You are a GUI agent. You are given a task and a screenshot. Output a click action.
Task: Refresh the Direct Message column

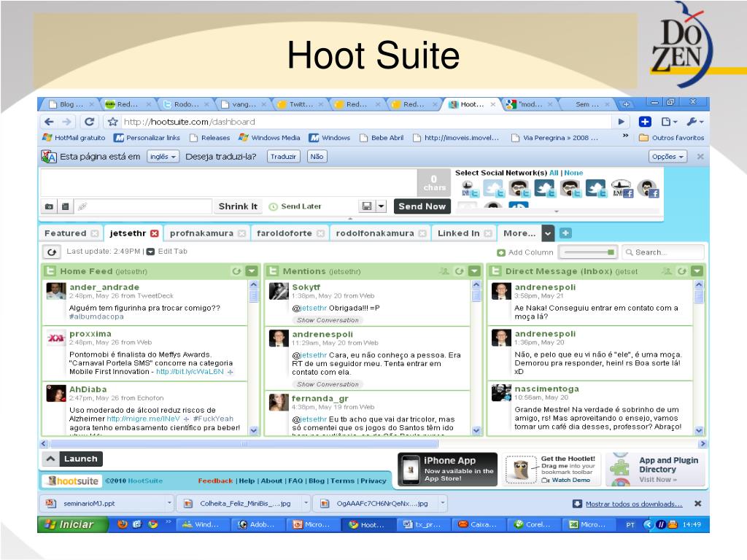click(682, 271)
